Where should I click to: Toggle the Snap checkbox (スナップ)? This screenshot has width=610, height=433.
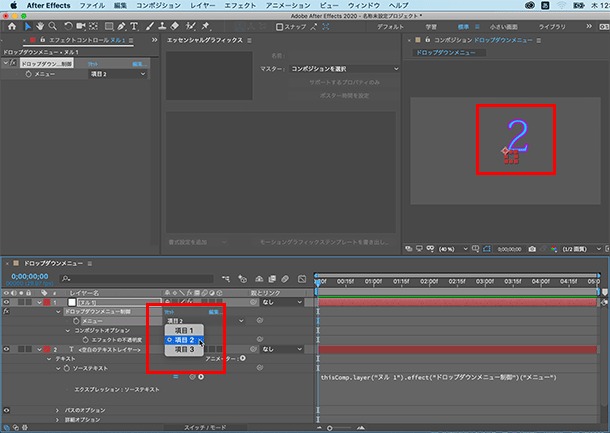pyautogui.click(x=279, y=27)
